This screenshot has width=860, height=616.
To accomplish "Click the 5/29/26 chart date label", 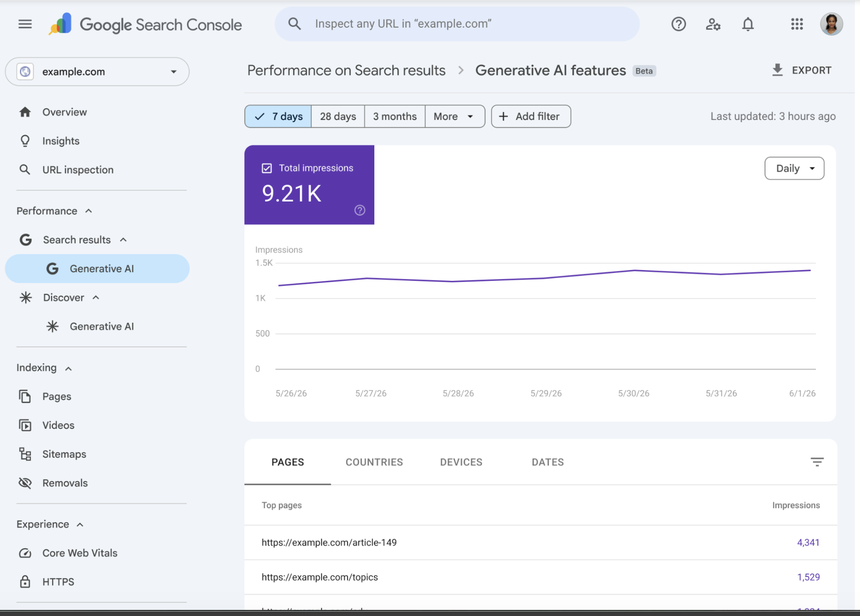I will point(546,393).
